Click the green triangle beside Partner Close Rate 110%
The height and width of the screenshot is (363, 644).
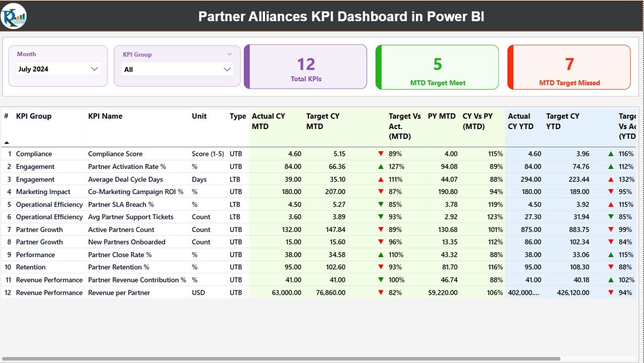(x=381, y=255)
